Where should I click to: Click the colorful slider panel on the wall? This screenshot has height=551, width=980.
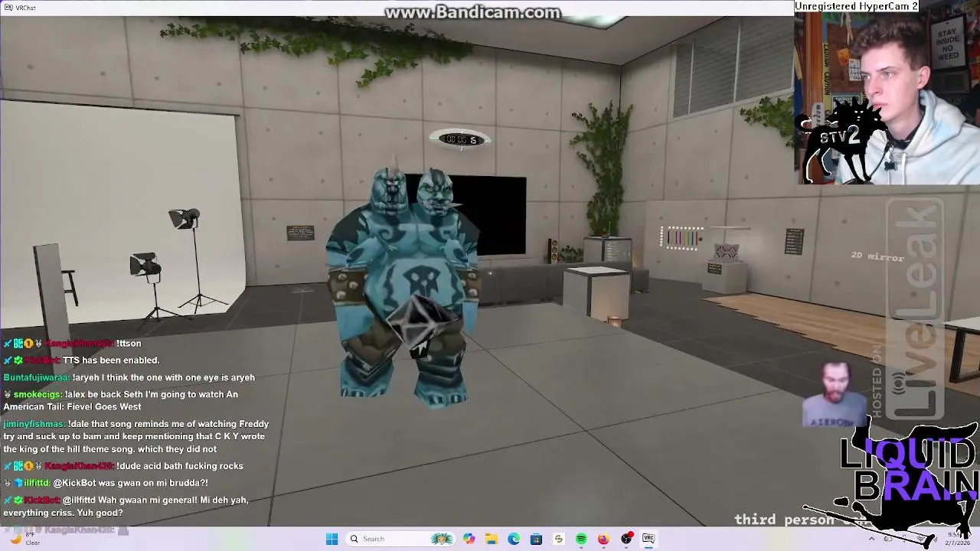click(682, 238)
